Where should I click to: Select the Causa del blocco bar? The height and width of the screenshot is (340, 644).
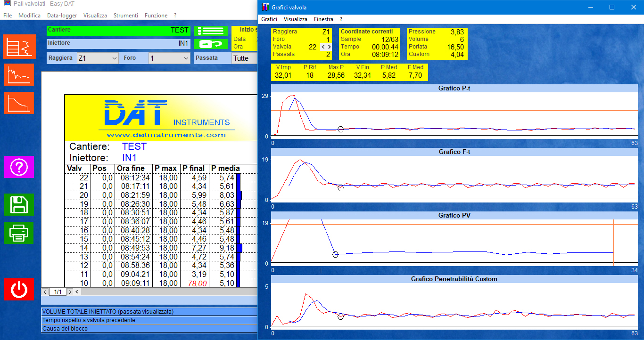[x=141, y=329]
